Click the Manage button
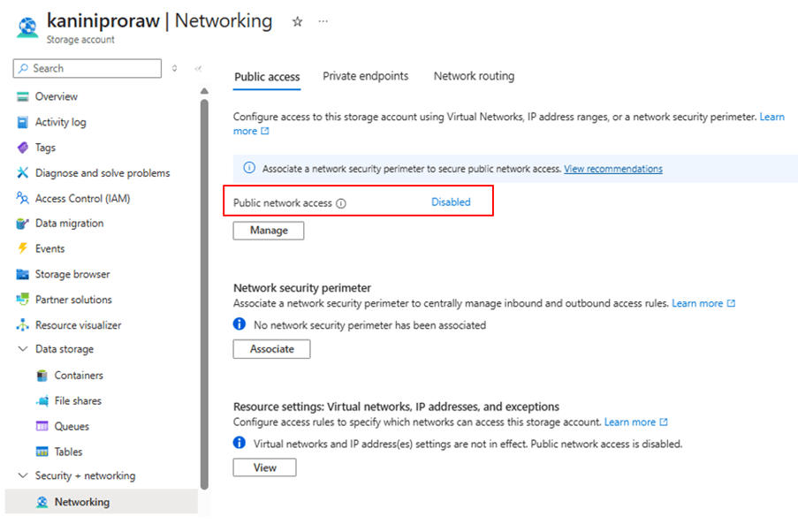The width and height of the screenshot is (798, 532). click(269, 231)
